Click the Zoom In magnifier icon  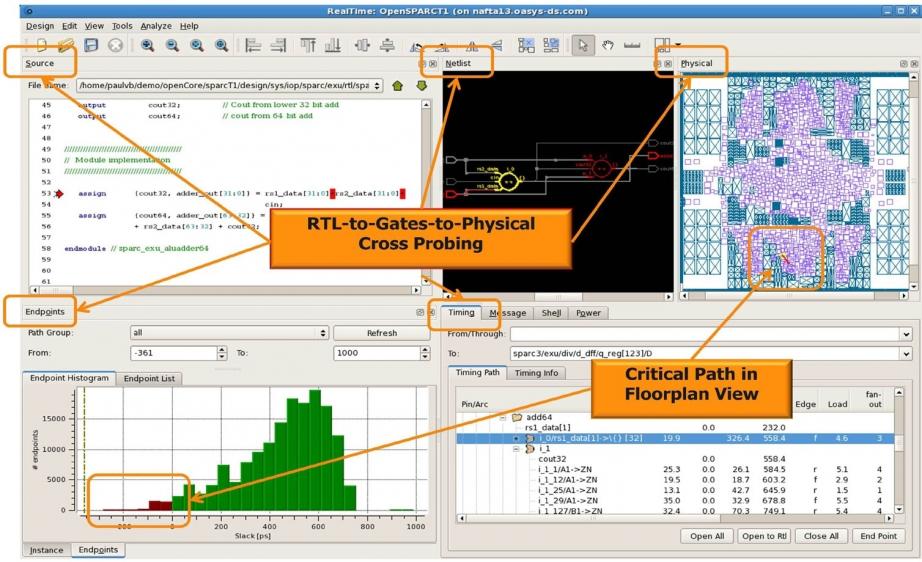147,45
